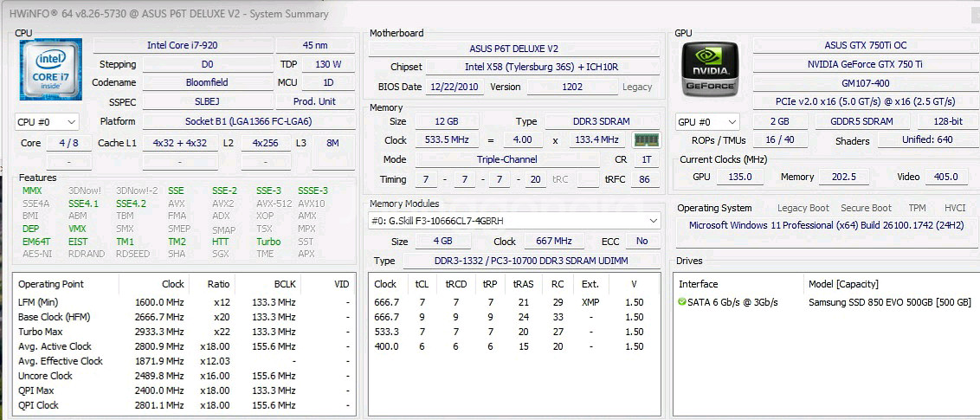980x420 pixels.
Task: Click the GDDR5 SDRAM field
Action: coord(861,121)
